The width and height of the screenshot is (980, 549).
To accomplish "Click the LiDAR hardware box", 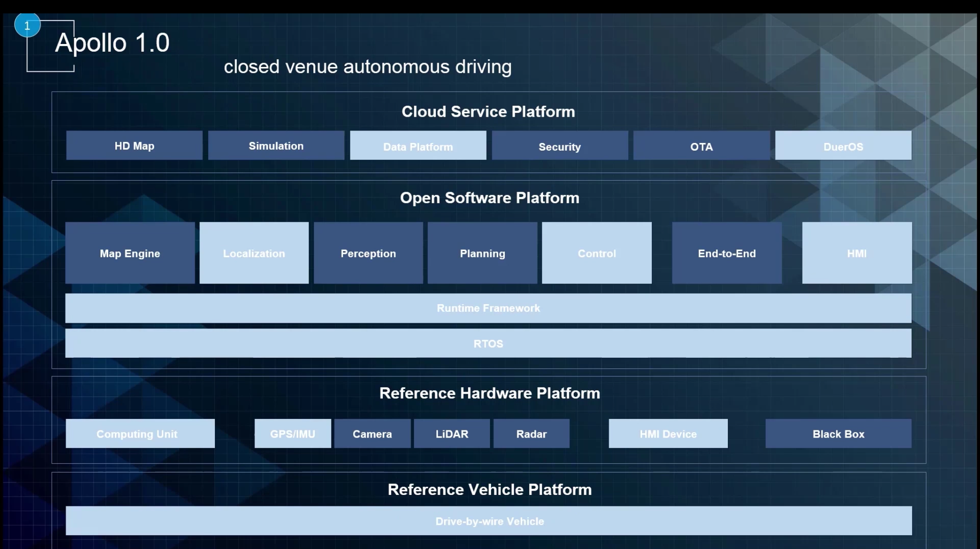I will [x=452, y=434].
